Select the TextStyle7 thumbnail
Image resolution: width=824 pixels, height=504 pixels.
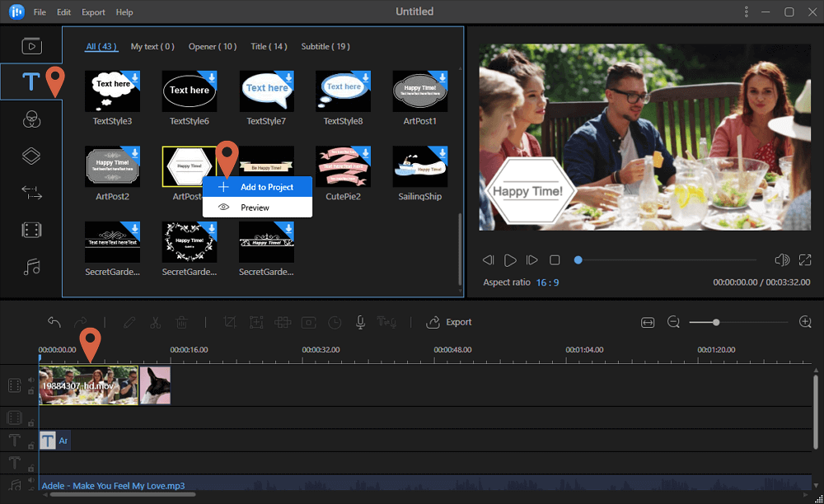click(267, 91)
